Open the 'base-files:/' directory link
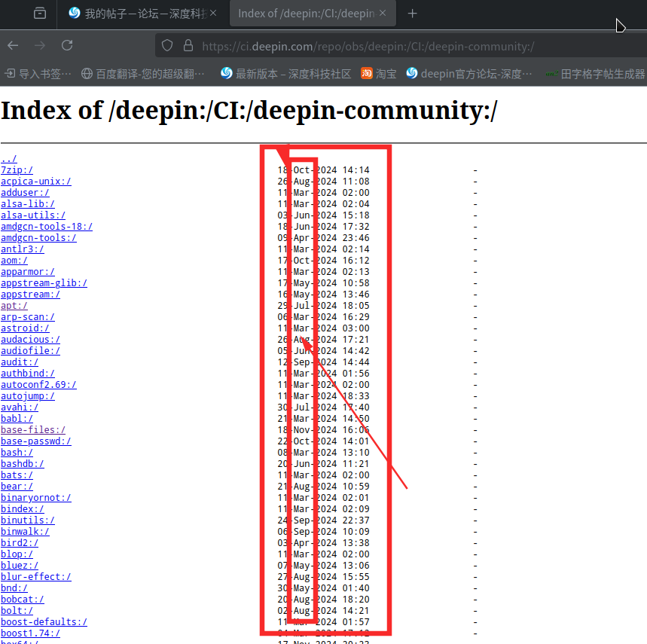This screenshot has width=647, height=644. click(x=33, y=430)
